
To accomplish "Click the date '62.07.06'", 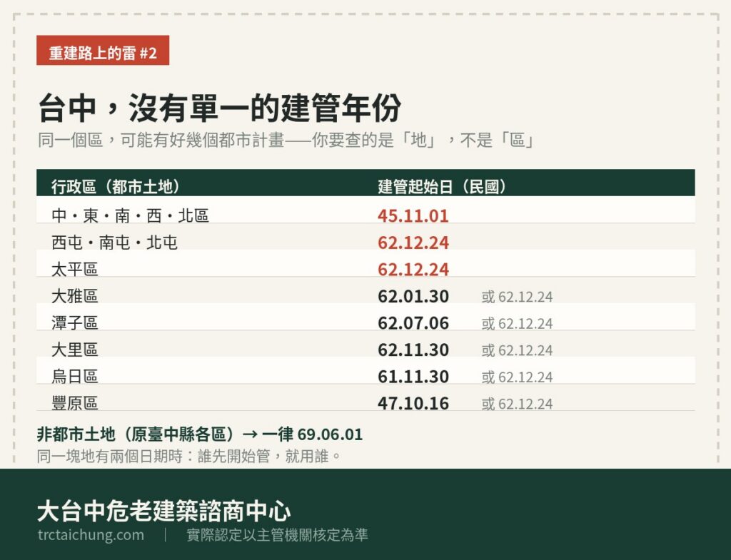I will [413, 323].
